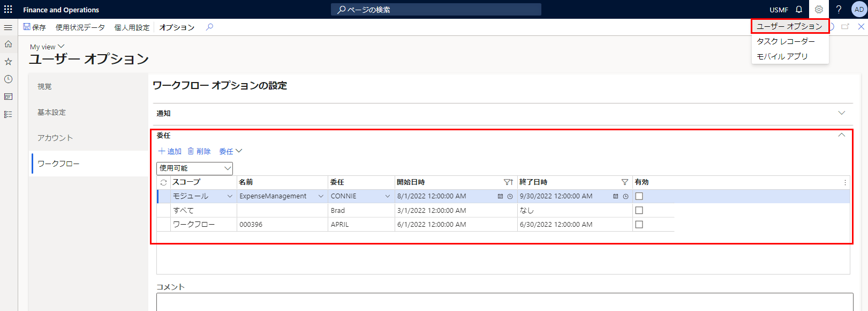Refresh the delegation grid
This screenshot has height=311, width=868.
click(x=163, y=182)
